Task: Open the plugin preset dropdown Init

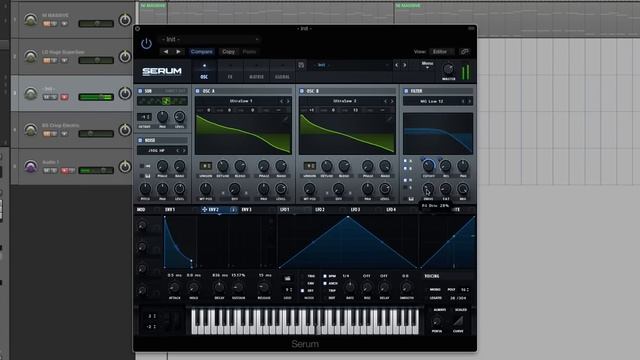Action: pos(210,40)
